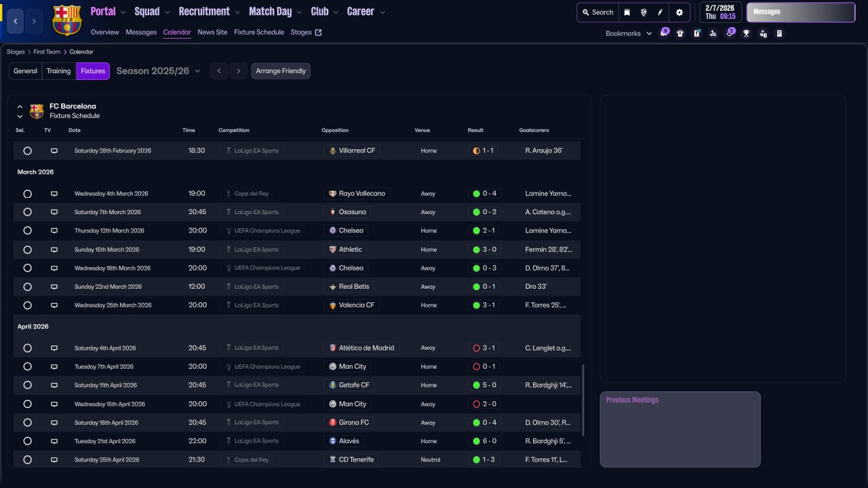
Task: Open the Fixture Schedule sub-menu tab
Action: pos(259,32)
